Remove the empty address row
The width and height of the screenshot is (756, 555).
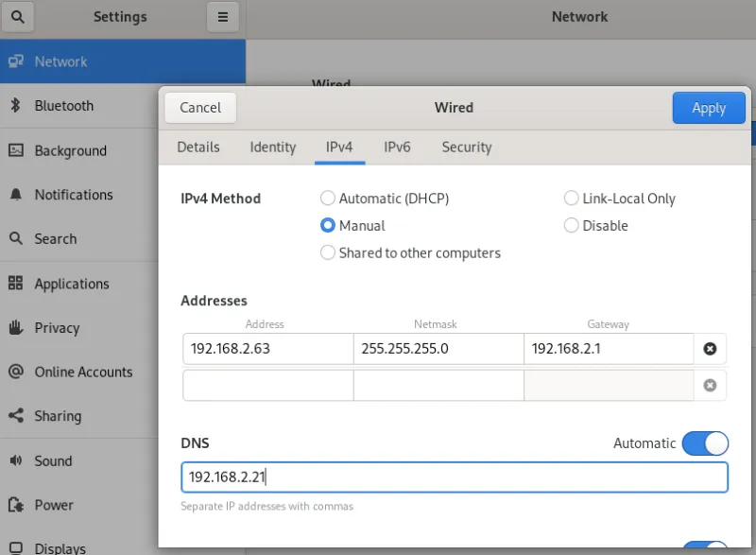point(711,385)
